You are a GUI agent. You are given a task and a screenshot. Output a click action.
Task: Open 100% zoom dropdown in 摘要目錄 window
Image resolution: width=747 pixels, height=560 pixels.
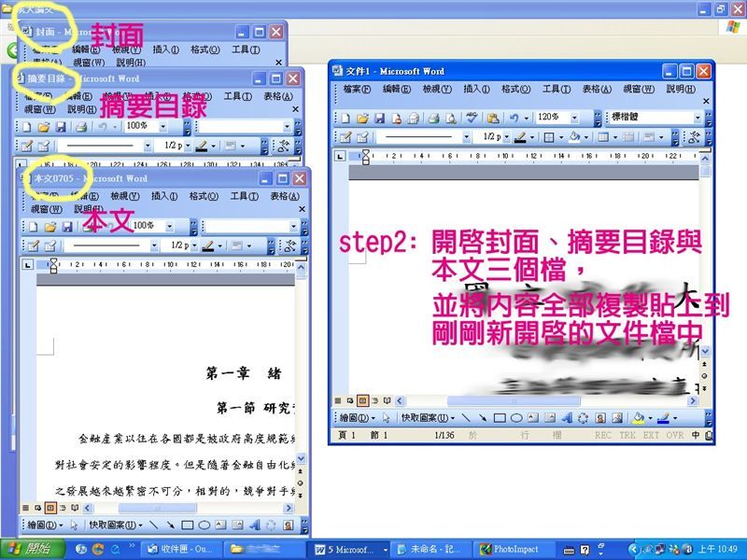coord(162,127)
